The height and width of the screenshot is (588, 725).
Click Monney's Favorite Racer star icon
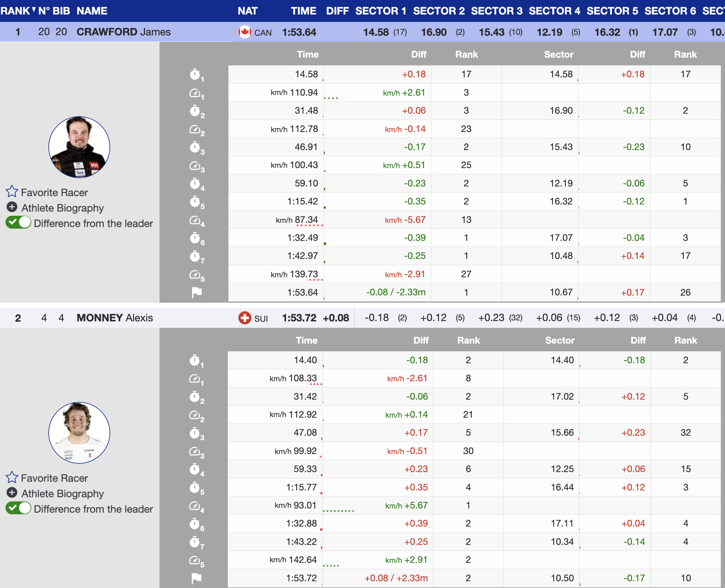[x=12, y=477]
